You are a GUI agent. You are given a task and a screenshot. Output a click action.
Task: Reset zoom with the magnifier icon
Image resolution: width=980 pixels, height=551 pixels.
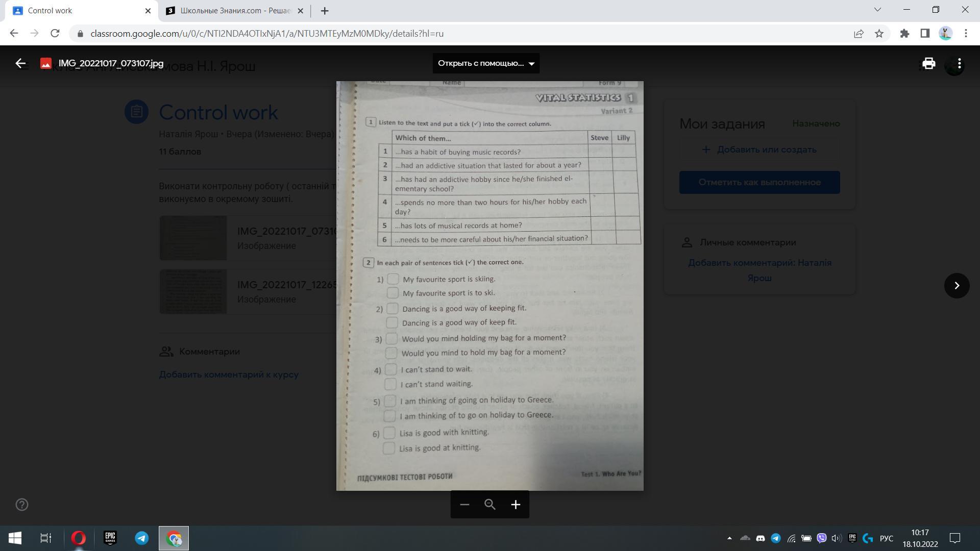[490, 505]
